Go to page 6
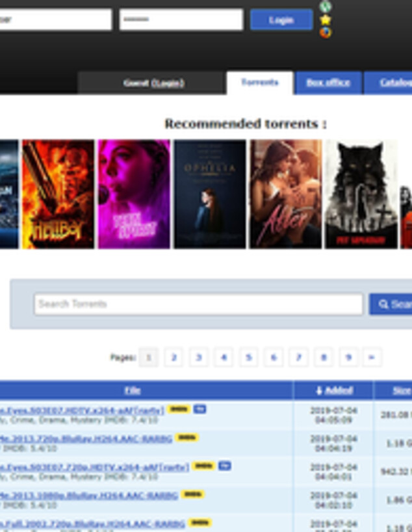Screen dimensions: 412x532 [274, 357]
